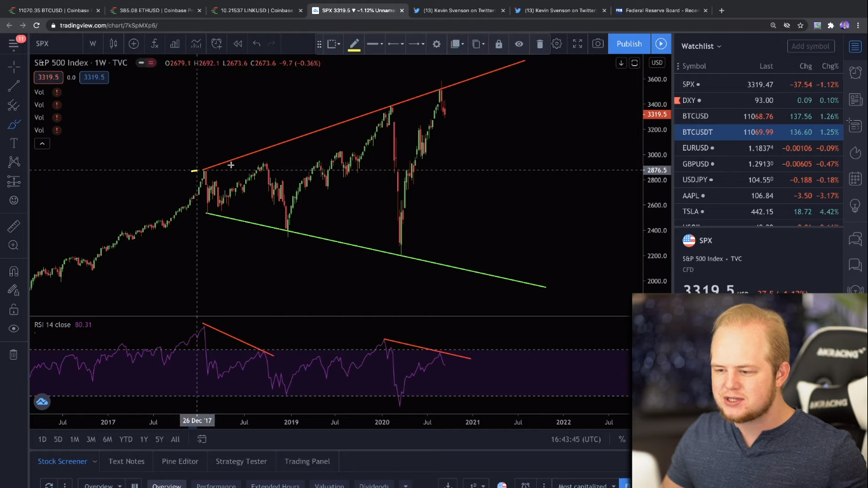This screenshot has height=488, width=868.
Task: Select the 1D time range
Action: click(42, 439)
